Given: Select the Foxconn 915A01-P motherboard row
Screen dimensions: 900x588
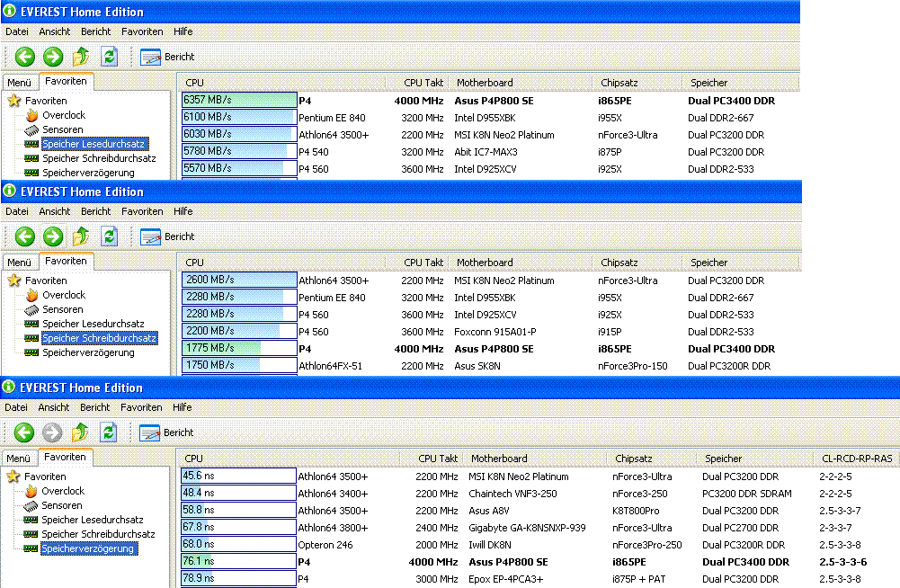Looking at the screenshot, I should [x=490, y=332].
